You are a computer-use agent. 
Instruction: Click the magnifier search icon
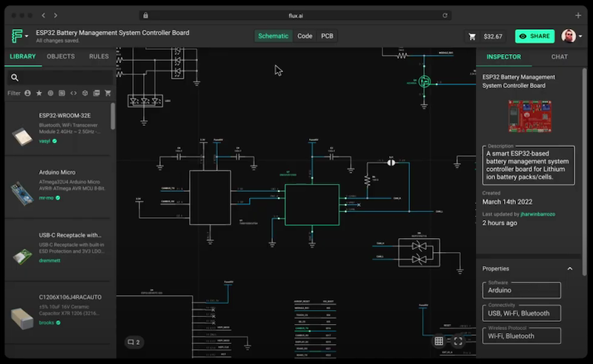click(x=15, y=78)
